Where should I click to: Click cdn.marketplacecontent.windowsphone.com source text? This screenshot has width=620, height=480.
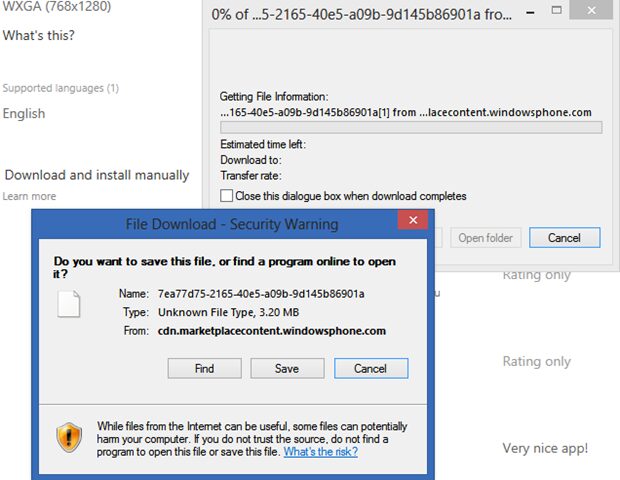click(272, 331)
